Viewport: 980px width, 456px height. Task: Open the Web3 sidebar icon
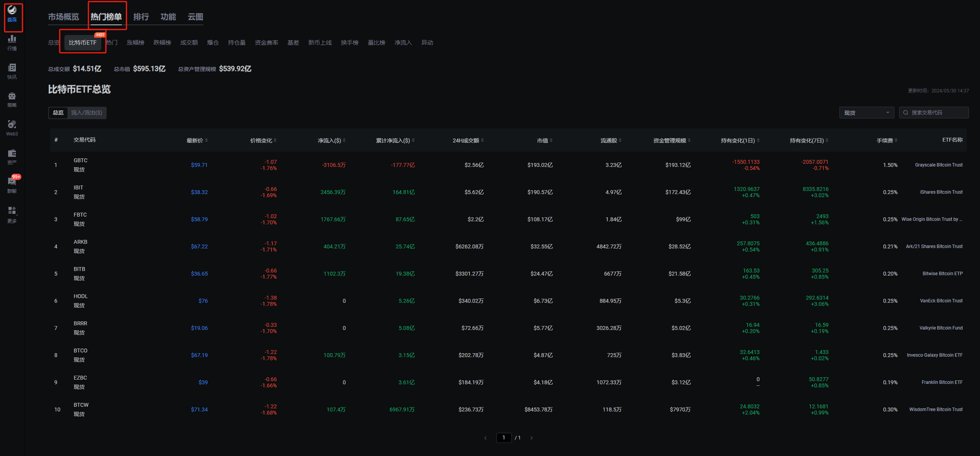12,128
